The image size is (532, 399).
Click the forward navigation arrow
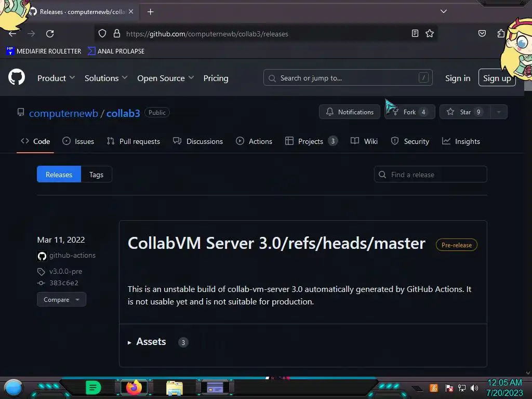pyautogui.click(x=31, y=34)
